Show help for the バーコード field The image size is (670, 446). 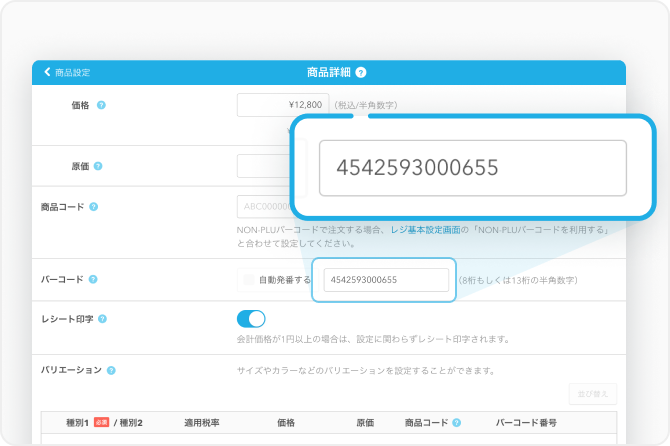93,279
